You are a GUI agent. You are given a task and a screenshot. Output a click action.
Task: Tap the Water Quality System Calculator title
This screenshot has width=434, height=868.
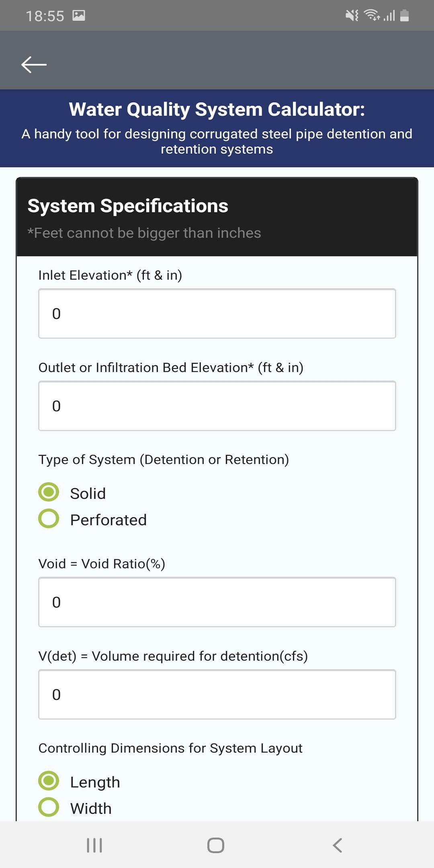tap(217, 109)
